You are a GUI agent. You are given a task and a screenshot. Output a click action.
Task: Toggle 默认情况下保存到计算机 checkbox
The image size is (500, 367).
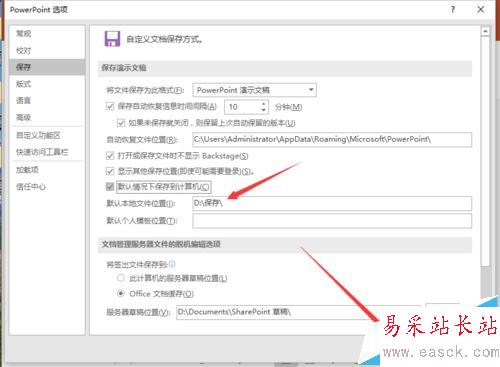110,187
